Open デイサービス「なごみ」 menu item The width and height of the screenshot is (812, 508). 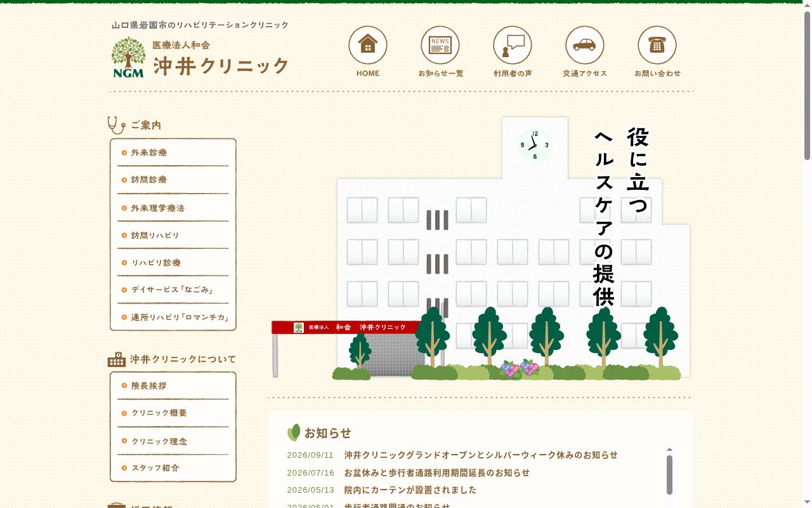pos(173,290)
